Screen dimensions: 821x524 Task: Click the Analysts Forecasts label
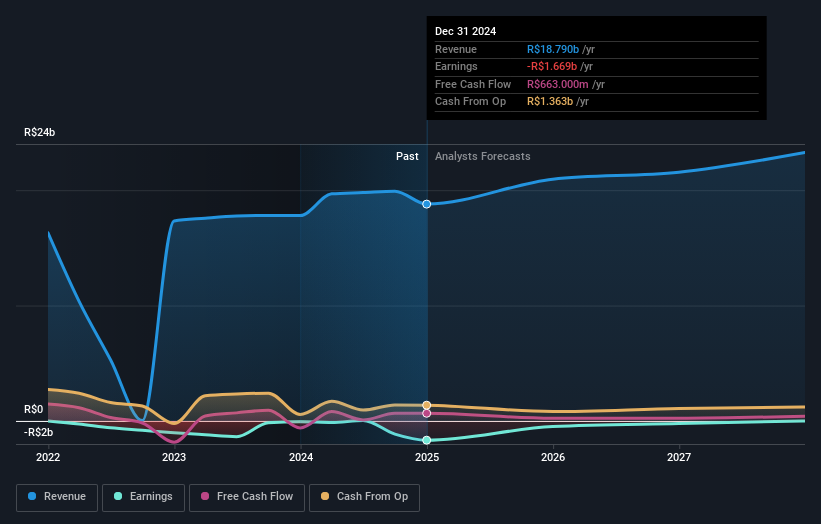483,157
